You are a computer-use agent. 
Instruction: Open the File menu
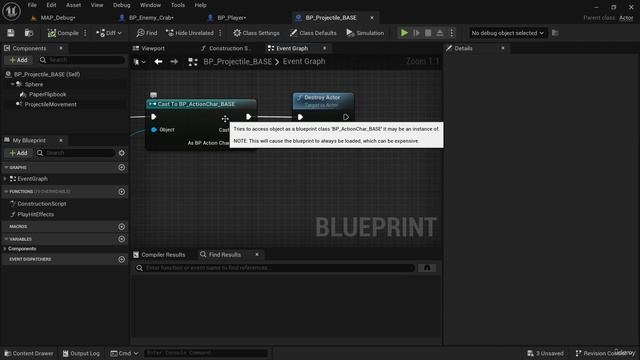(x=32, y=5)
